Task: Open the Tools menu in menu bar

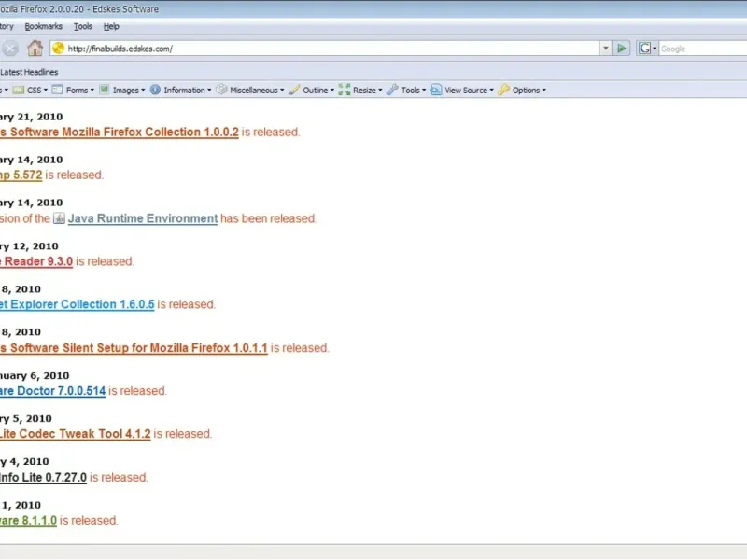Action: tap(83, 27)
